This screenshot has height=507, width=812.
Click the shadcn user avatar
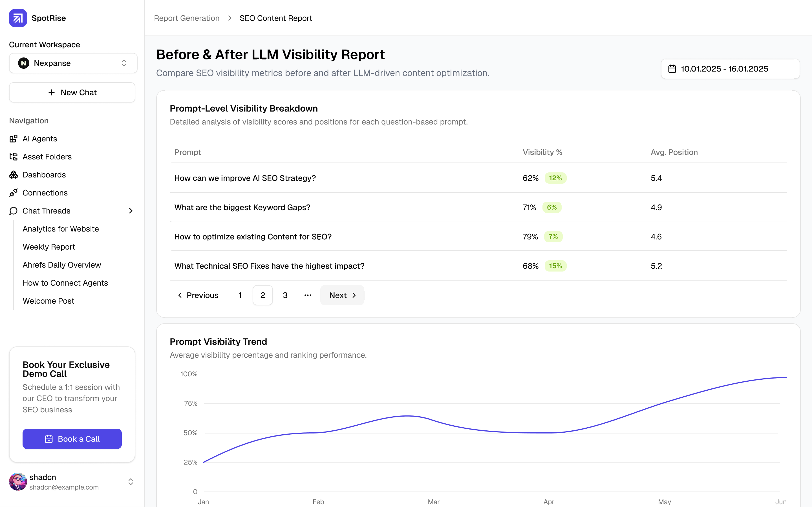18,482
